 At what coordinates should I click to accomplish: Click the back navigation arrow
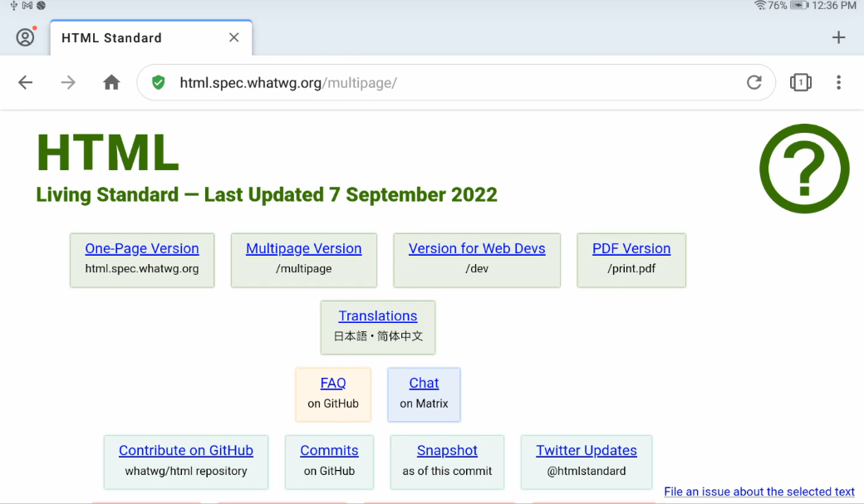coord(25,82)
